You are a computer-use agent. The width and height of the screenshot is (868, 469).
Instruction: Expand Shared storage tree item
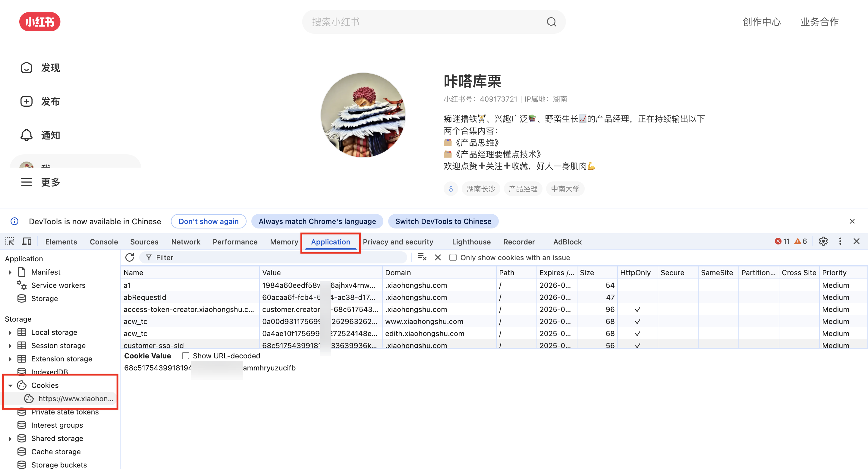pyautogui.click(x=10, y=438)
